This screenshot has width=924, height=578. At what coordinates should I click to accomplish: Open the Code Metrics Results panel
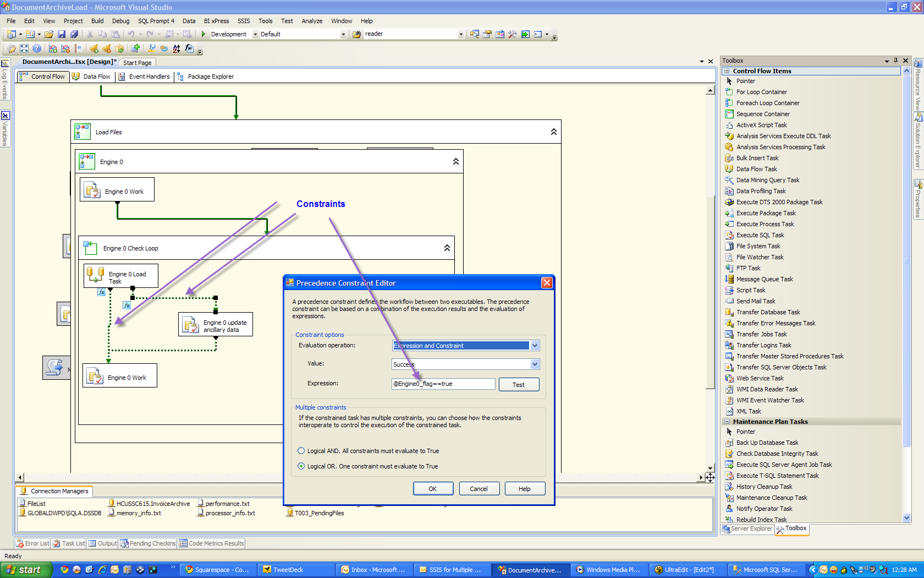point(212,543)
